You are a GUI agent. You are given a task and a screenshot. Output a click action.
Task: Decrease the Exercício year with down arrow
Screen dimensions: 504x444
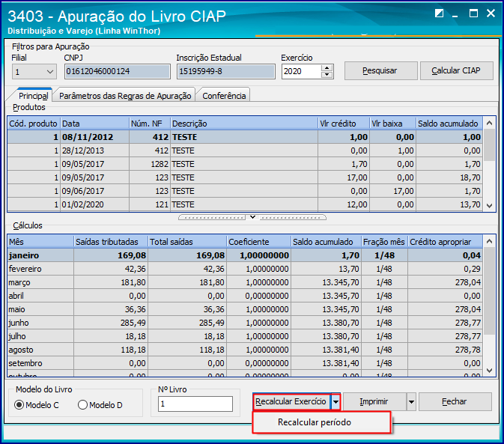[327, 75]
